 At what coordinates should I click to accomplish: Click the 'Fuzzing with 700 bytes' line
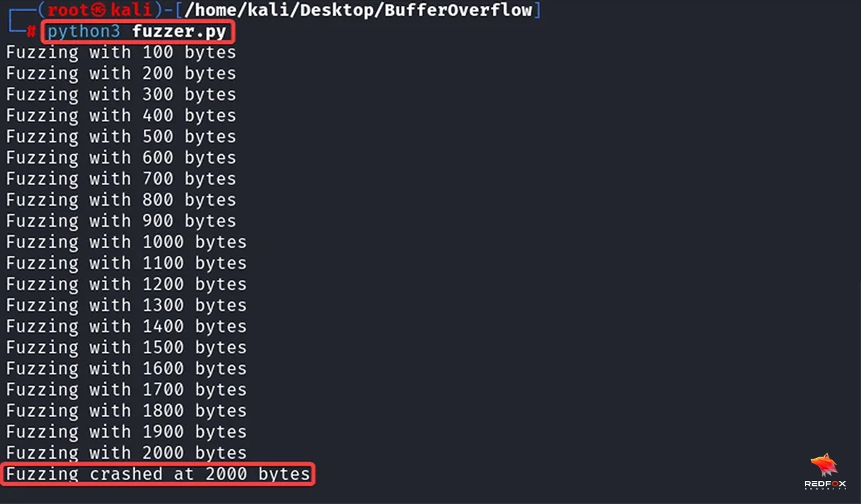[x=120, y=179]
